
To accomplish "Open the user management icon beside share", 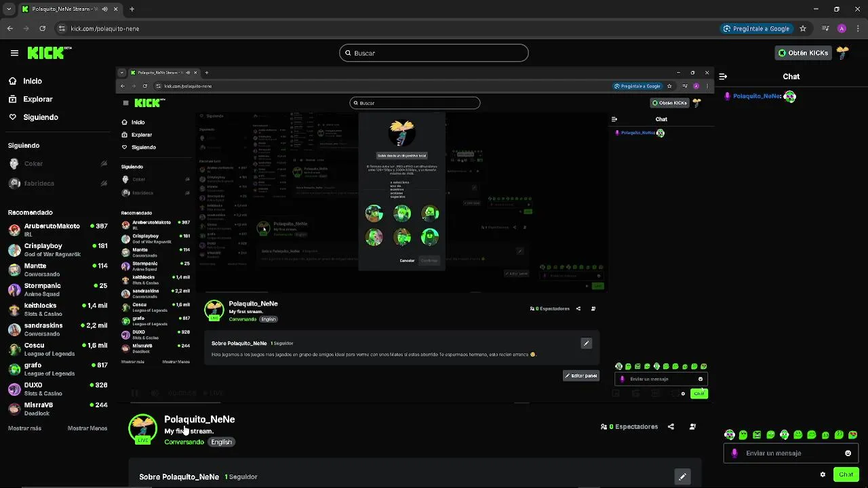I will tap(692, 427).
